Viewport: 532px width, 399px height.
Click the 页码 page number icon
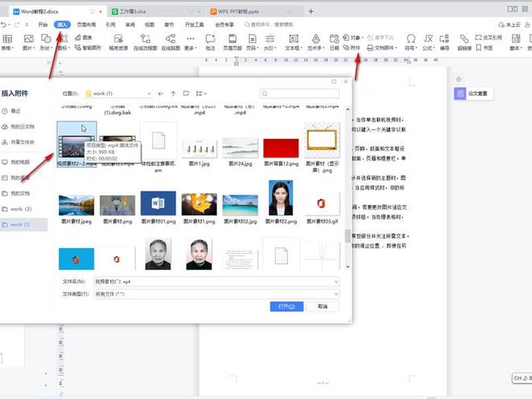coord(252,42)
